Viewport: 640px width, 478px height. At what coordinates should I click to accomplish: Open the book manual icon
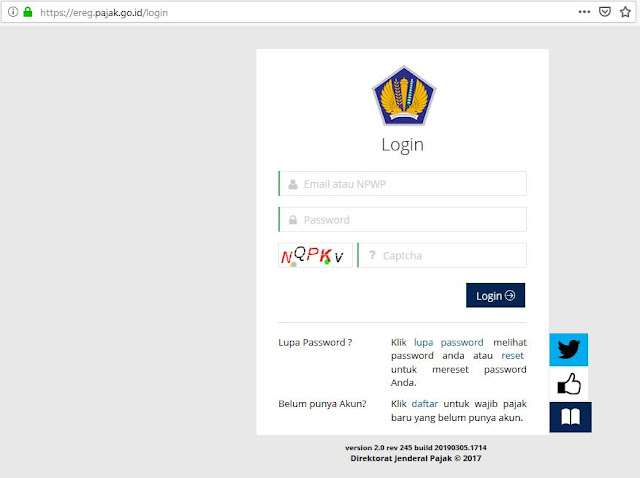click(x=570, y=417)
